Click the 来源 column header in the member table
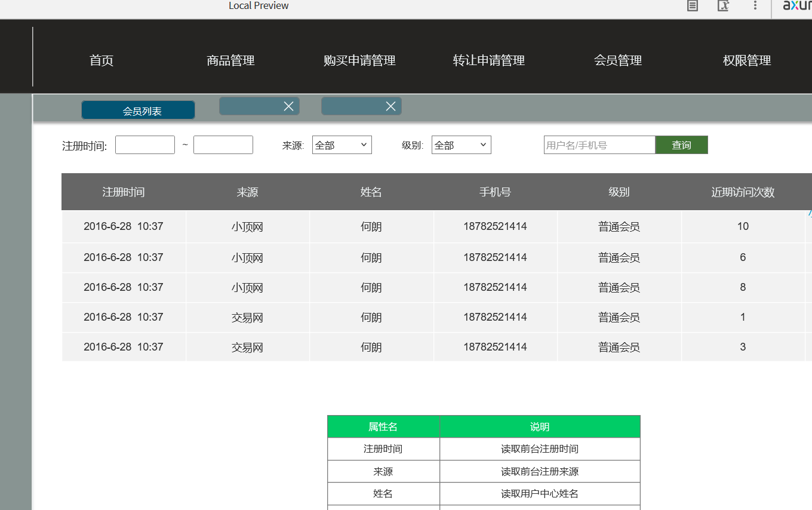 247,192
